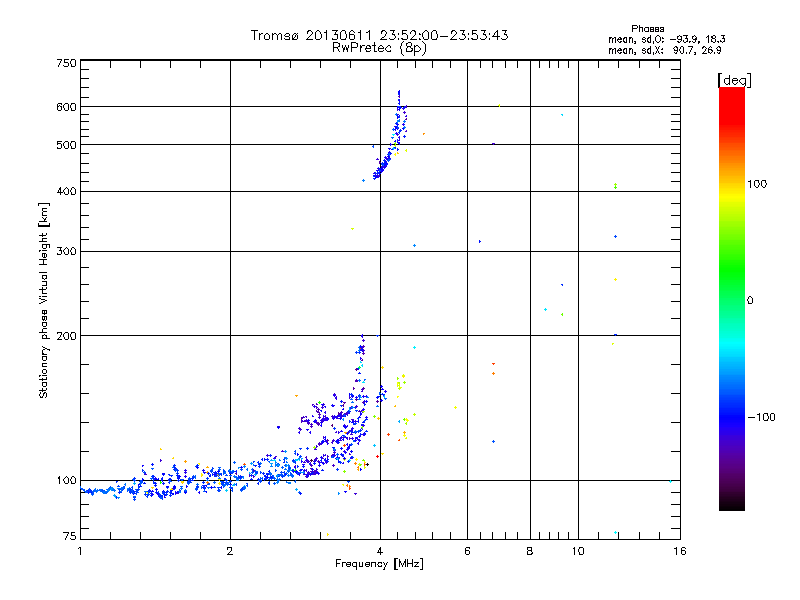Viewport: 800px width, 600px height.
Task: Click the 'mean, sd,O: -93.9, 18.3' line
Action: point(666,39)
